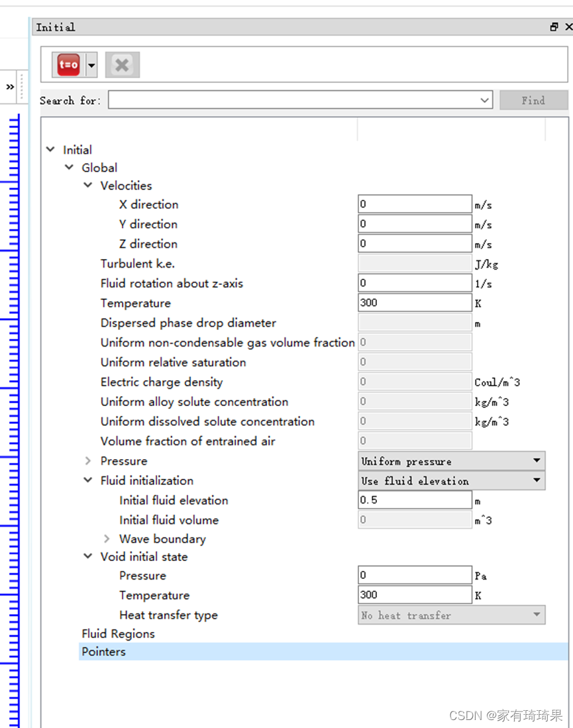
Task: Click Fluid rotation about z-axis field
Action: pos(415,283)
